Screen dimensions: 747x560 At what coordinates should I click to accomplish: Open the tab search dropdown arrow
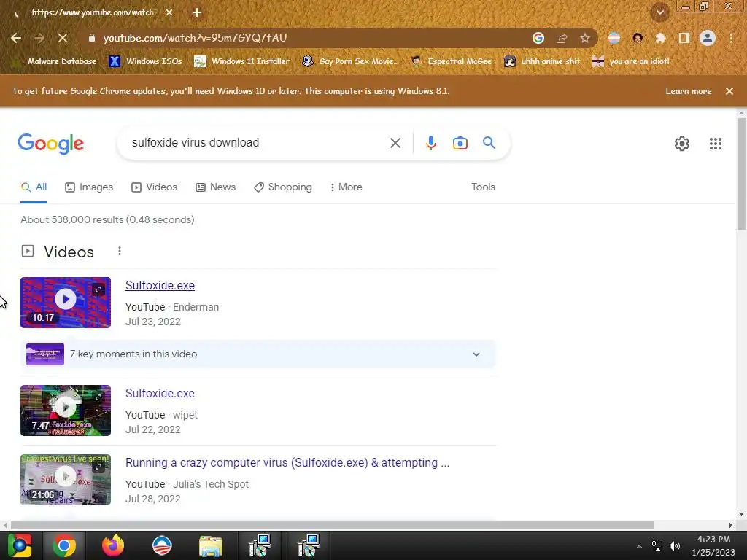pyautogui.click(x=660, y=12)
